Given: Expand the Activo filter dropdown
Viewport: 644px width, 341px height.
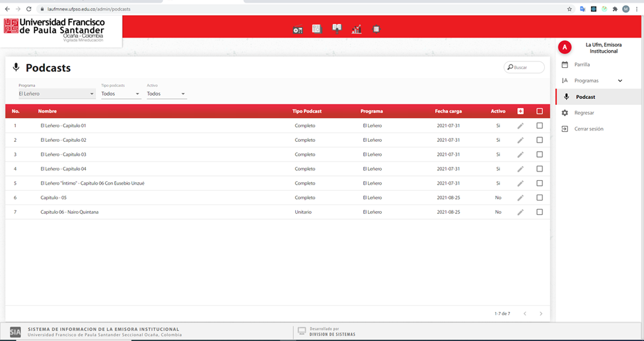Looking at the screenshot, I should click(166, 94).
